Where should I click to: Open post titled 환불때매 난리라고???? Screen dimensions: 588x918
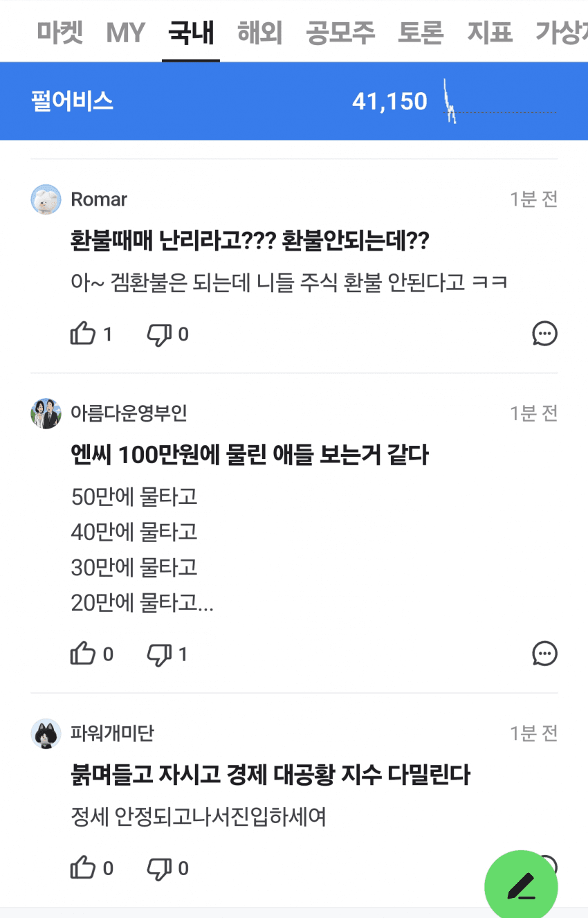250,242
